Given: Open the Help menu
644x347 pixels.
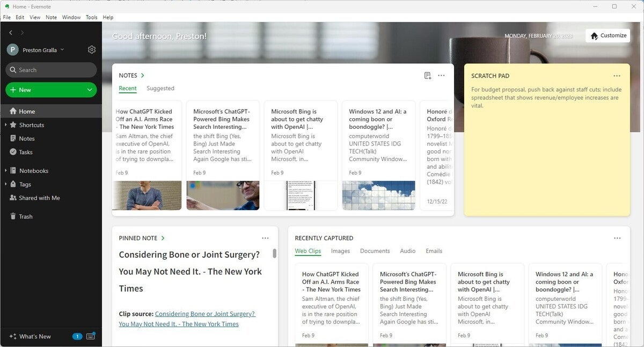Looking at the screenshot, I should [108, 17].
